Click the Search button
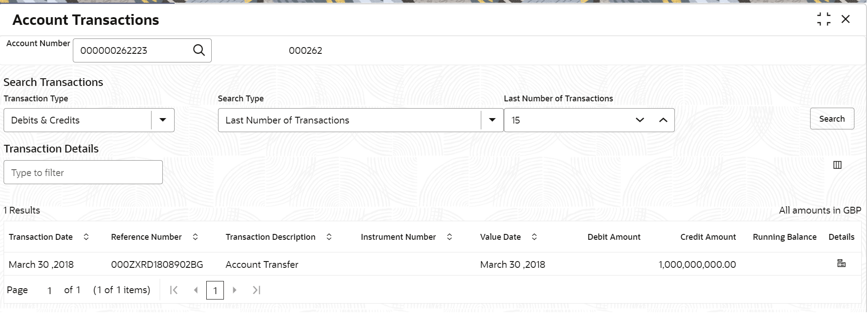Screen dimensions: 868x314 pyautogui.click(x=832, y=119)
